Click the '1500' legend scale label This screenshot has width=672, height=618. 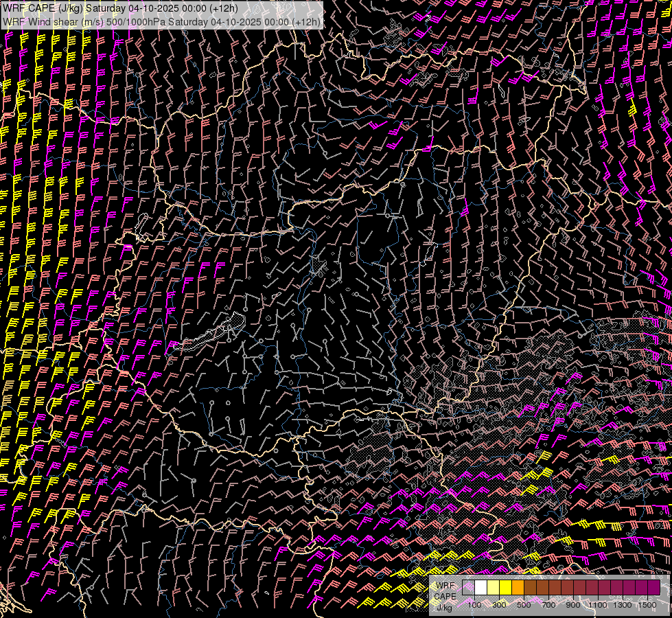647,605
